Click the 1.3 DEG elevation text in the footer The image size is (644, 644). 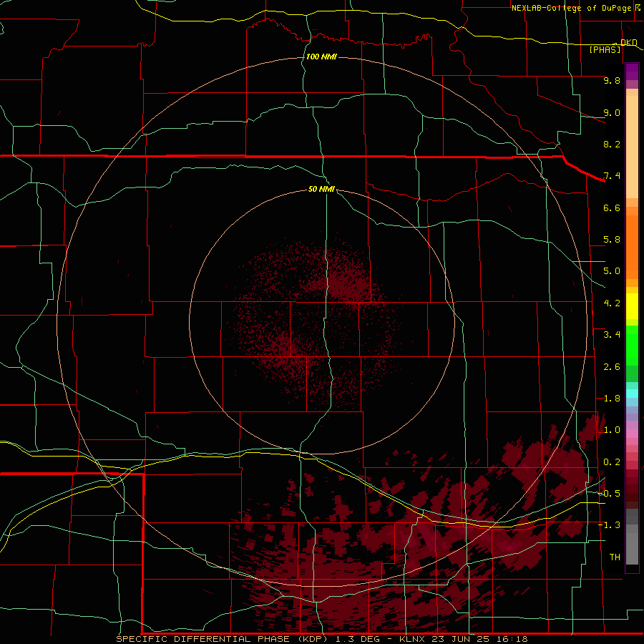coord(357,639)
